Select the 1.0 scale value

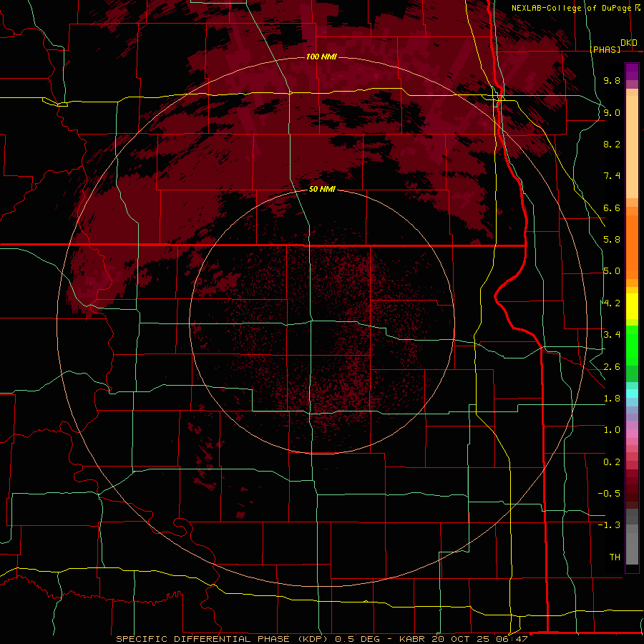click(x=612, y=430)
